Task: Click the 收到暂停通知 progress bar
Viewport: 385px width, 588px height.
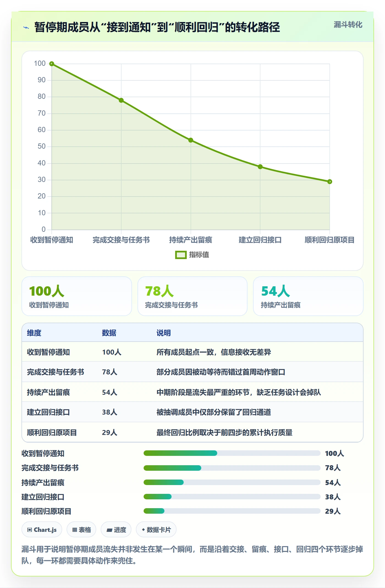Action: (x=232, y=453)
